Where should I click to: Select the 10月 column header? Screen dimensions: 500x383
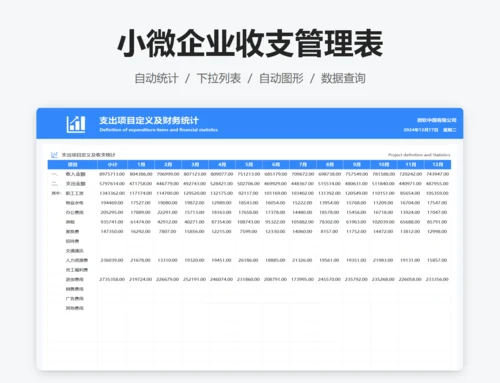coord(384,164)
